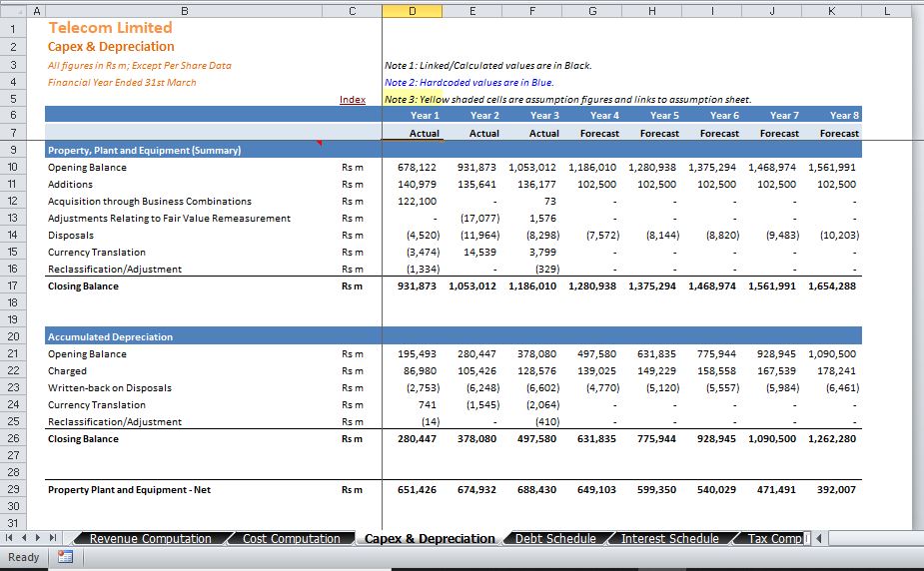This screenshot has width=924, height=571.
Task: Select charged depreciation value 86,980
Action: tap(420, 371)
